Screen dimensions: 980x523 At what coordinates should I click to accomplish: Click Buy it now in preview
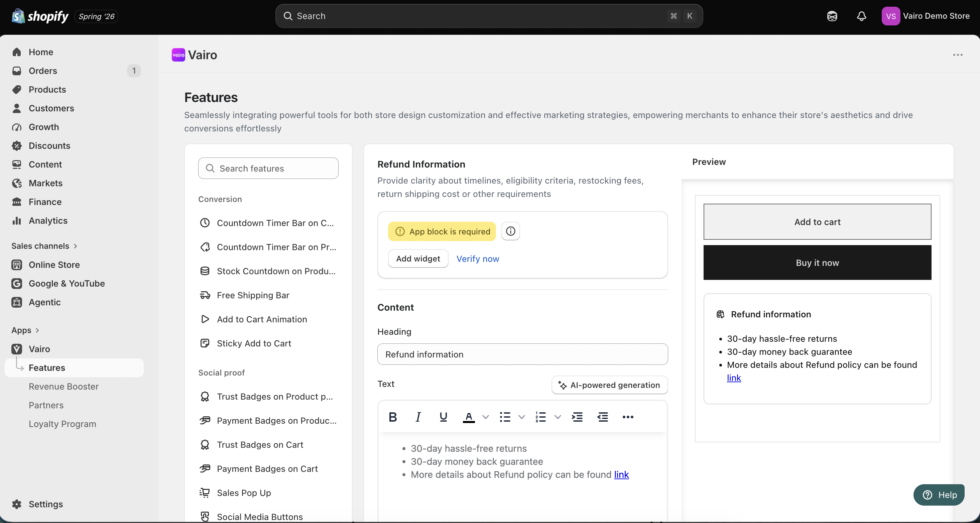pos(817,262)
